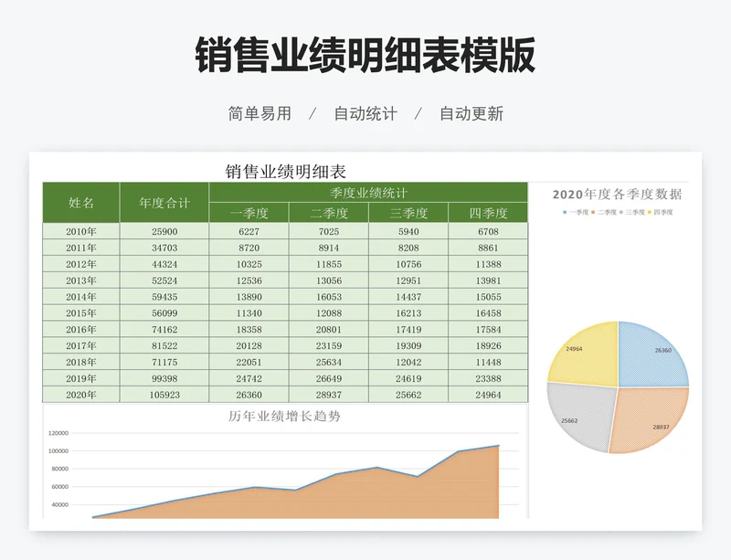Select annual total cell 74162
The image size is (731, 560).
164,329
